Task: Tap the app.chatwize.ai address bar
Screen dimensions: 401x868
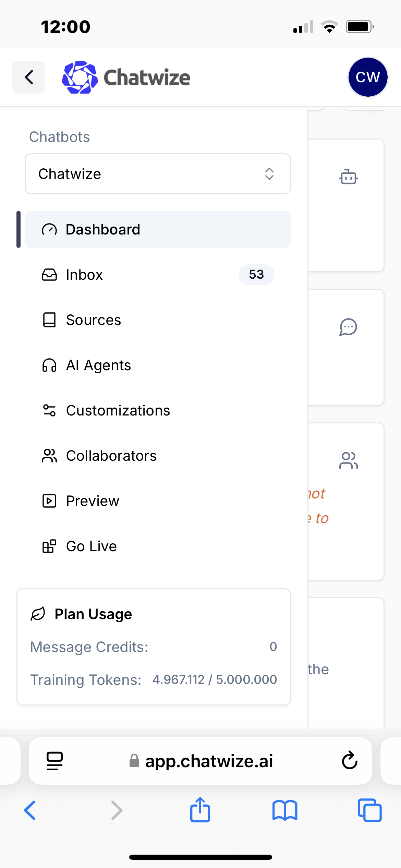Action: pos(200,761)
